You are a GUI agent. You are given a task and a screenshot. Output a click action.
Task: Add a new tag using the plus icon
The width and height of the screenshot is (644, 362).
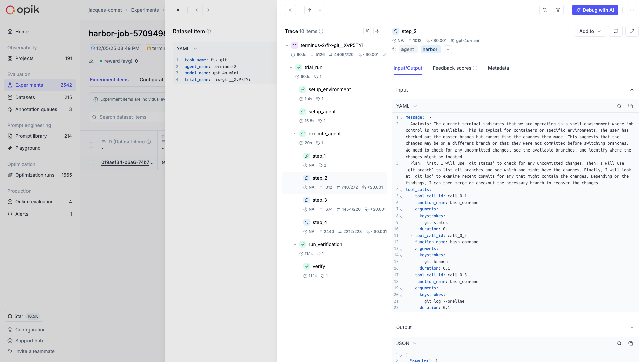[x=448, y=49]
